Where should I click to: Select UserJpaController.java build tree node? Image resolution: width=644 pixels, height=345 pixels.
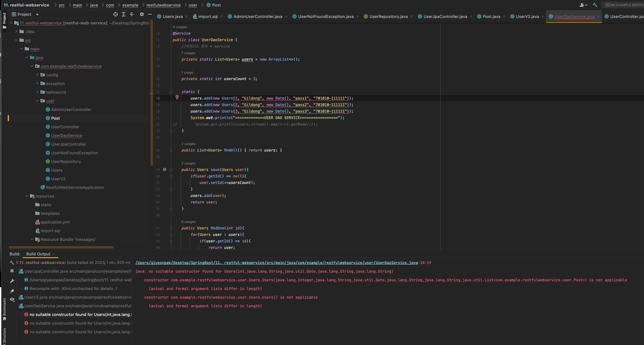click(75, 271)
